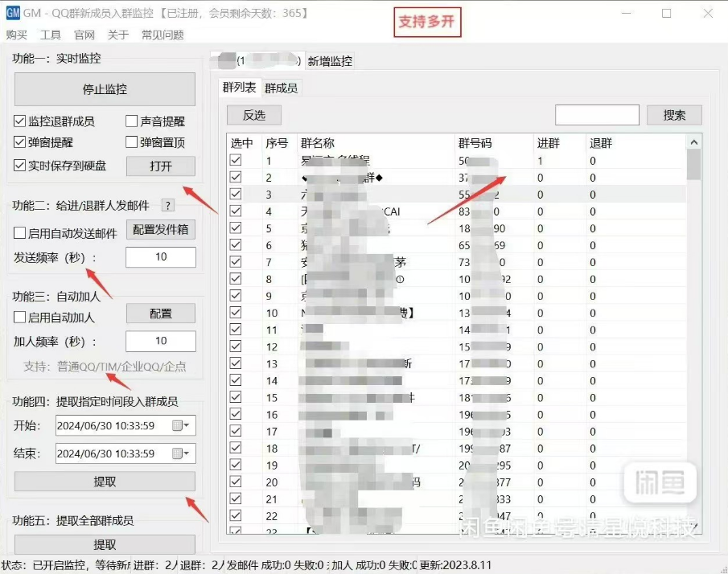728x574 pixels.
Task: Open the 关于 menu
Action: (x=118, y=35)
